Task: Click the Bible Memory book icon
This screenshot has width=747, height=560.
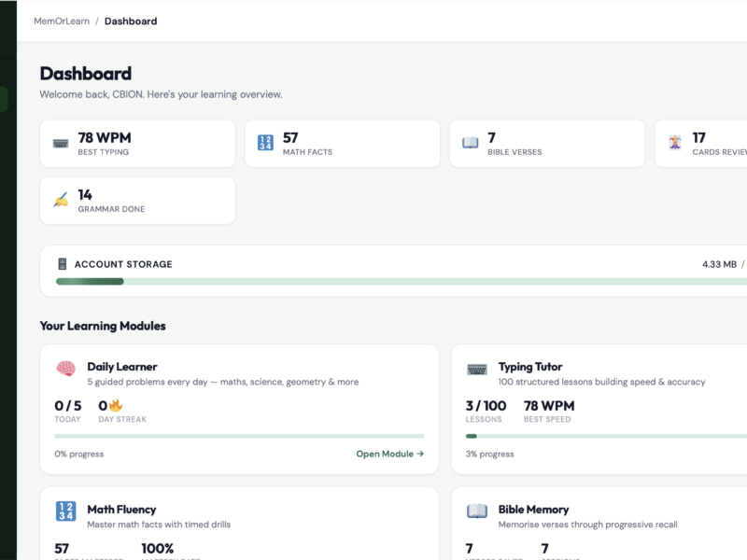Action: point(477,511)
